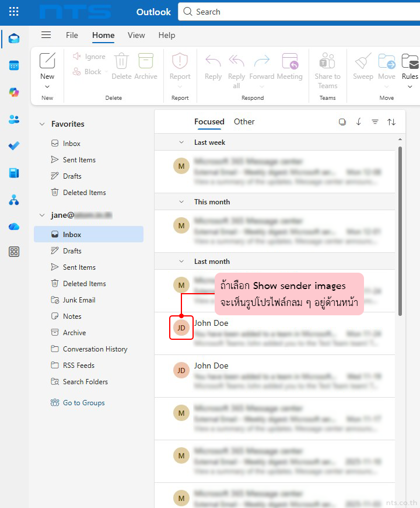This screenshot has height=508, width=420.
Task: Collapse the Last week group
Action: tap(181, 142)
